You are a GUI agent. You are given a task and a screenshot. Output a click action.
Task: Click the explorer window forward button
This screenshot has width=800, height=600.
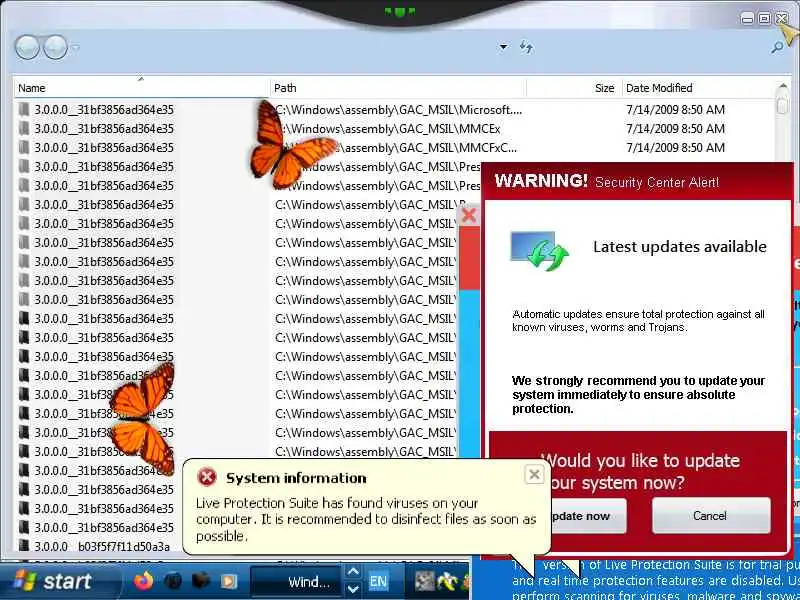point(55,47)
